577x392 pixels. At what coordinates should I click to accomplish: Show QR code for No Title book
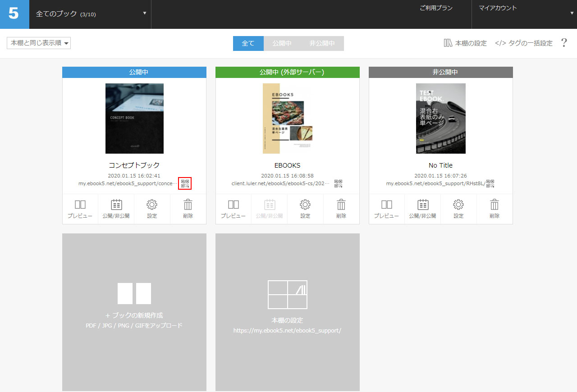pos(490,183)
